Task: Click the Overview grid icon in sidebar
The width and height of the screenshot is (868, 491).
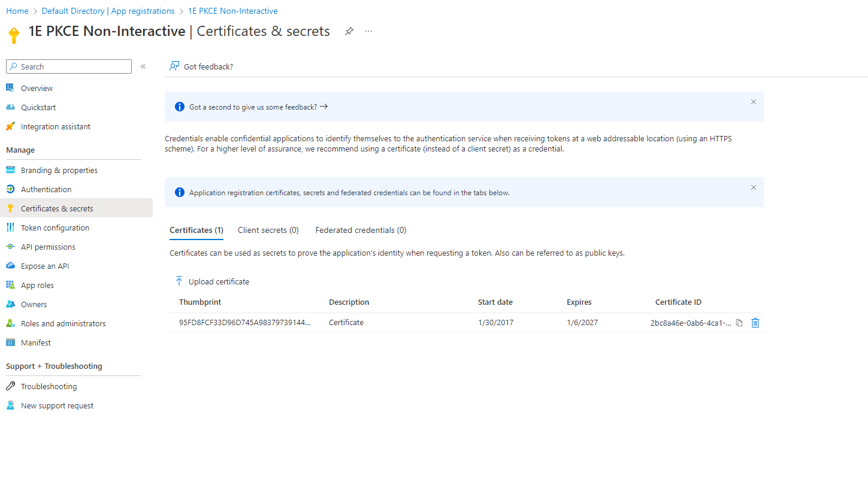Action: (x=10, y=88)
